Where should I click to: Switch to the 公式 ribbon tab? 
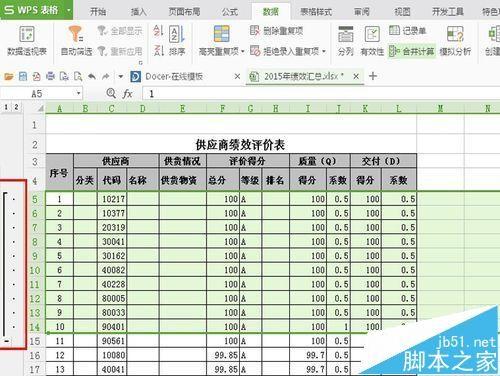pos(230,12)
